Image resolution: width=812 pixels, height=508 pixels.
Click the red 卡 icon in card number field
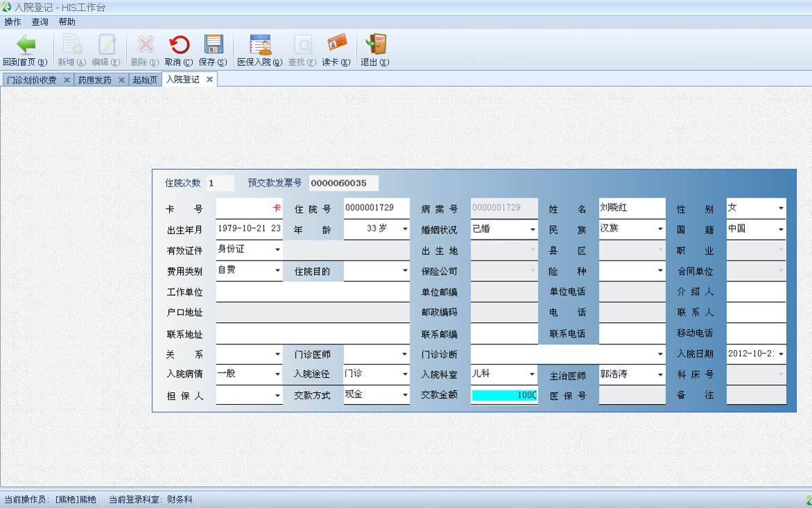click(x=277, y=208)
